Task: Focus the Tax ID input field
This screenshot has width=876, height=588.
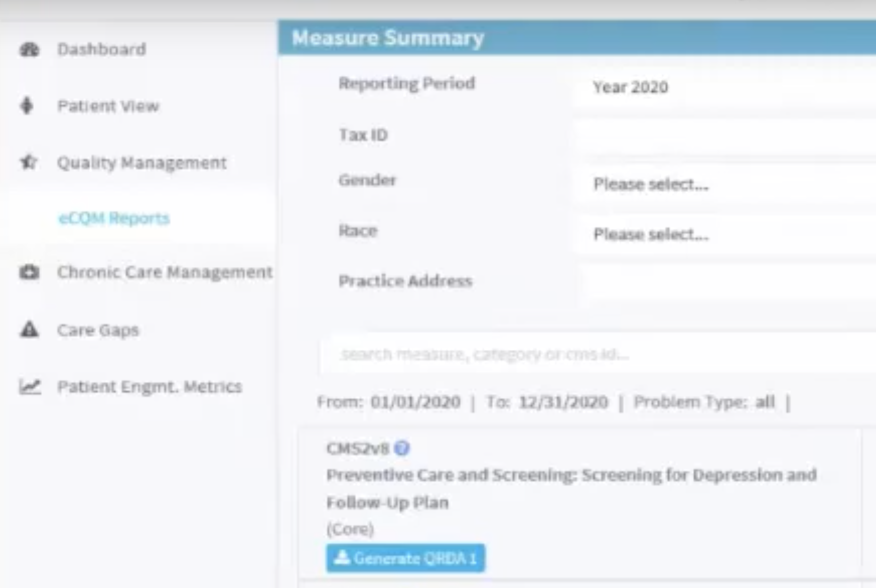Action: 725,135
